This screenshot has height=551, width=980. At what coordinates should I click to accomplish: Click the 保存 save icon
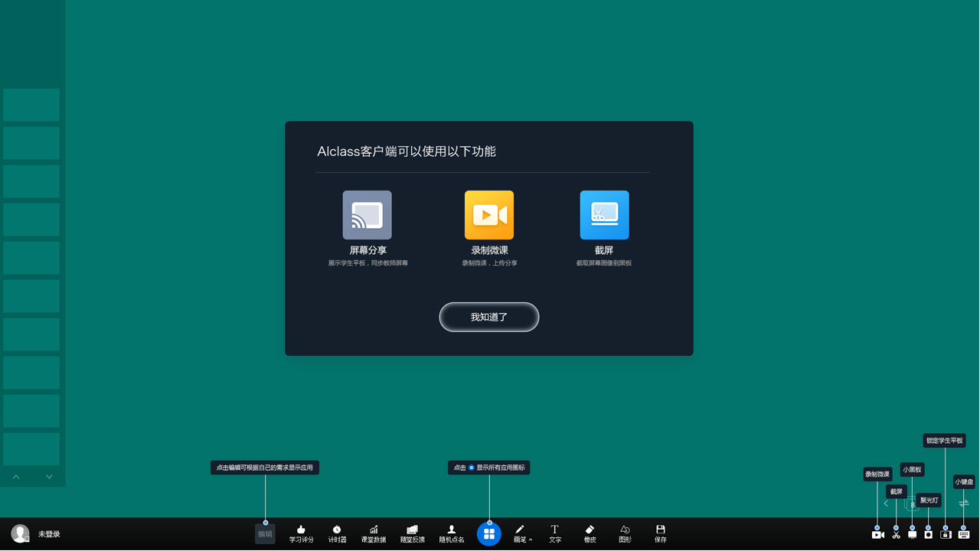pos(659,533)
